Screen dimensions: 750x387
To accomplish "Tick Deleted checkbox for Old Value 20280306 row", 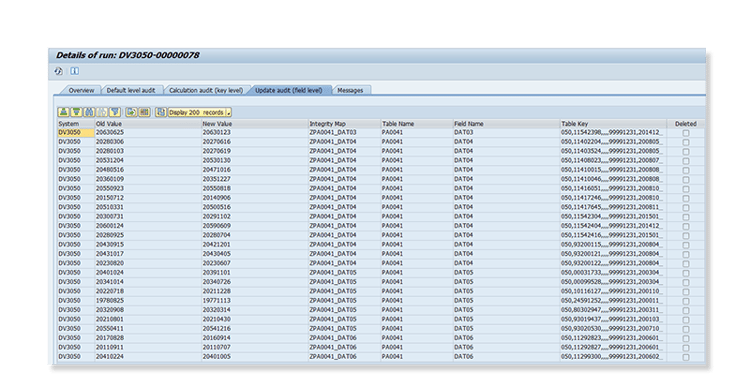I will pyautogui.click(x=686, y=142).
